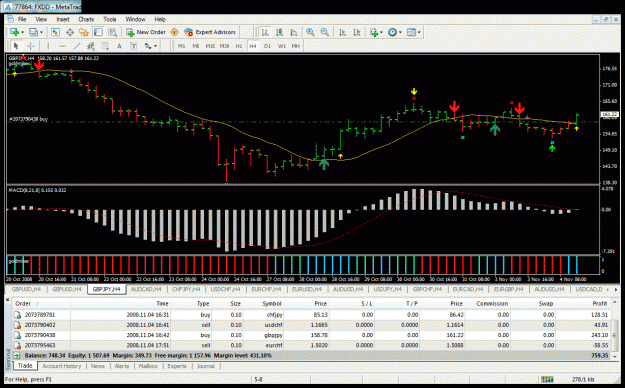Switch to Account History tab
This screenshot has height=388, width=625.
pyautogui.click(x=61, y=366)
